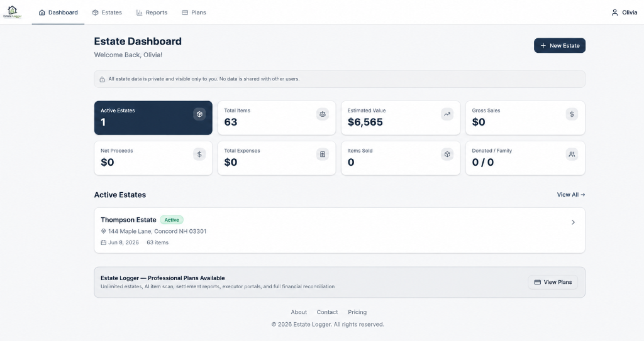Click the map pin icon by the address
Viewport: 644px width, 341px height.
(x=104, y=232)
